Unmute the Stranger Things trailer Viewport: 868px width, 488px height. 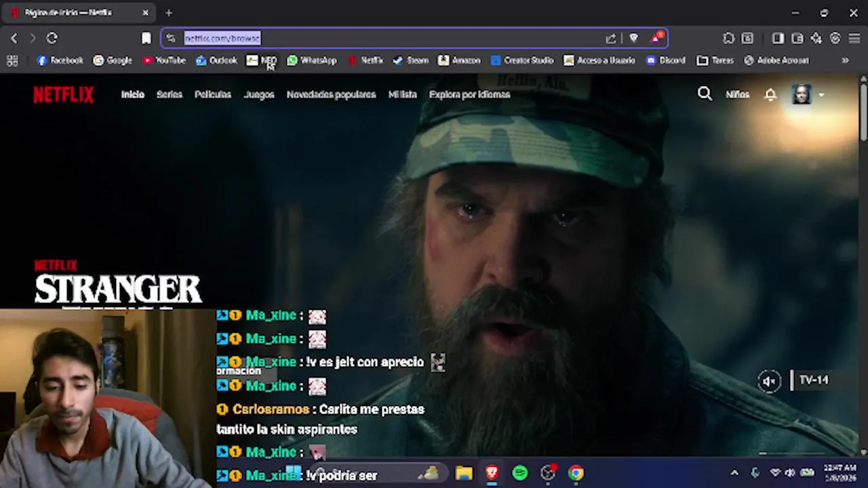click(769, 381)
